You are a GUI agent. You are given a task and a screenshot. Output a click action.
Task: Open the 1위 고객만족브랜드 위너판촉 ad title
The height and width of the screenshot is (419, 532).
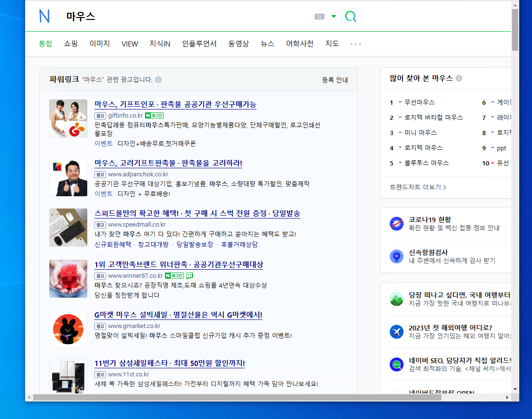coord(179,264)
